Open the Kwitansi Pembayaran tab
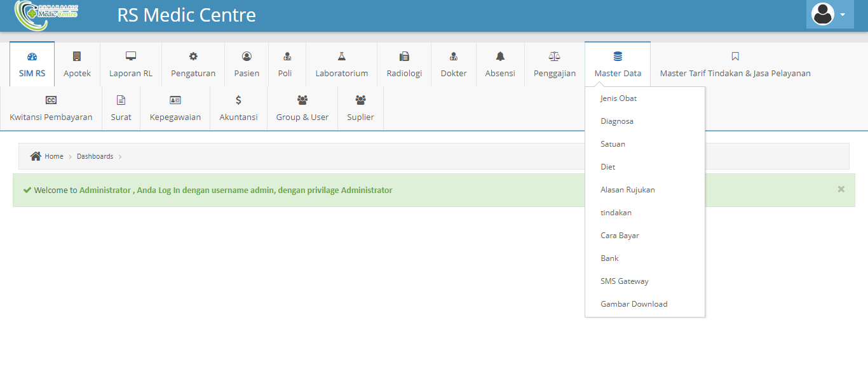Viewport: 868px width, 381px height. [x=51, y=109]
